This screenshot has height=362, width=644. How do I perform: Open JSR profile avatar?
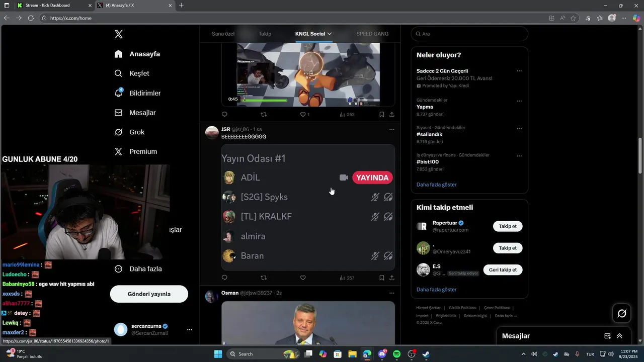pos(212,133)
